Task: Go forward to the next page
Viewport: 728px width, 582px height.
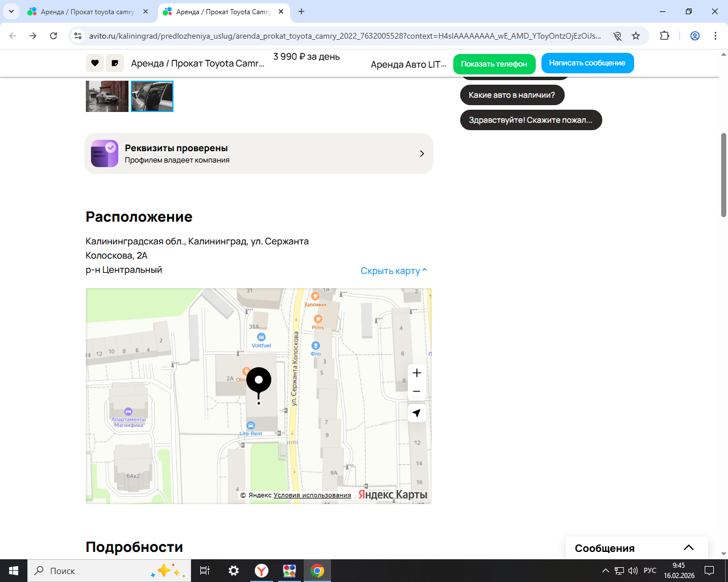Action: tap(33, 36)
